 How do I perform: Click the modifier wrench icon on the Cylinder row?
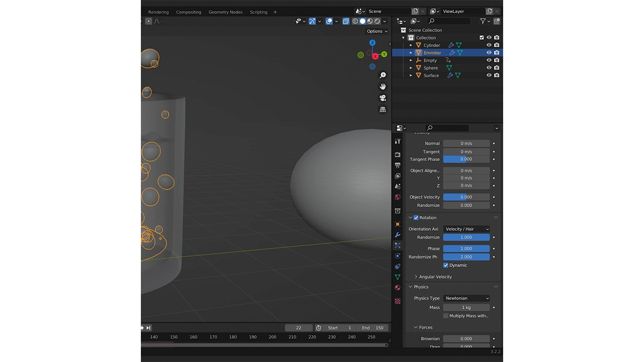[x=451, y=45]
